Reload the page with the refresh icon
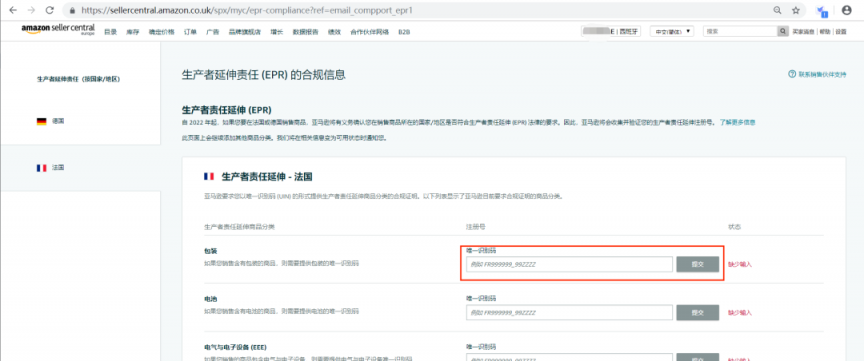The height and width of the screenshot is (361, 864). [50, 10]
